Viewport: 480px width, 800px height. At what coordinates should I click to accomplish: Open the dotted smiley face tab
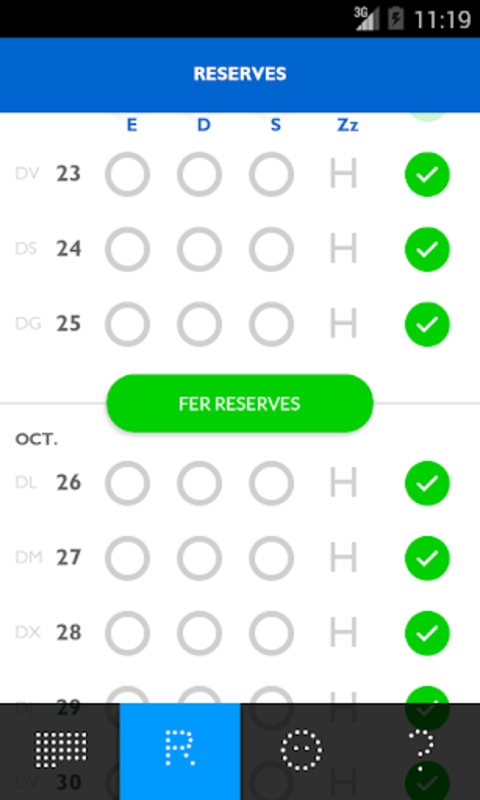click(x=301, y=751)
